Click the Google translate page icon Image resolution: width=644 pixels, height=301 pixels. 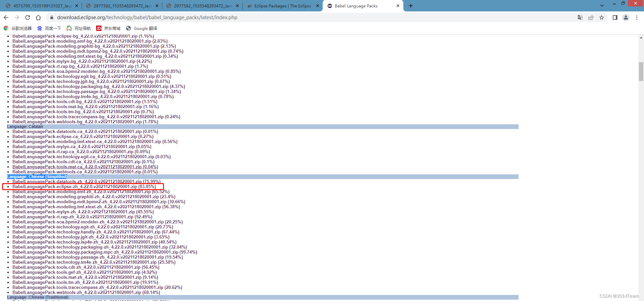[x=580, y=17]
